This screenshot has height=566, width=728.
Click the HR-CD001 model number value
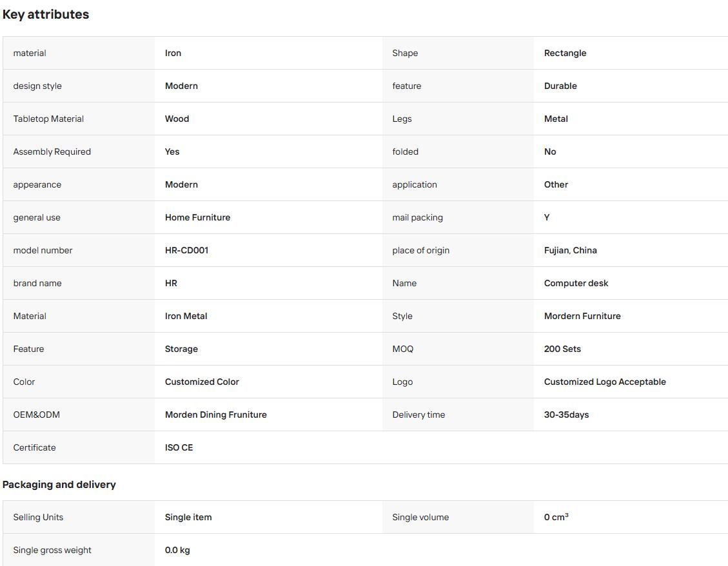click(x=186, y=250)
